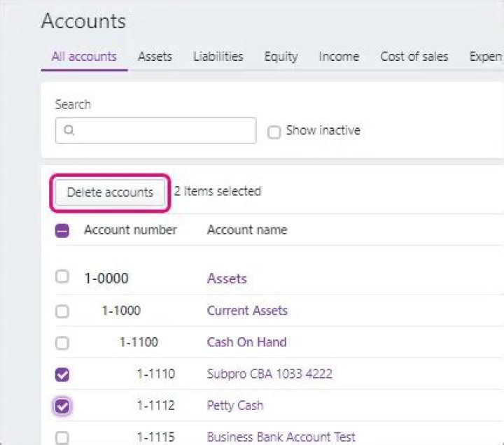Tick the Business Bank Account Test checkbox
The height and width of the screenshot is (445, 504).
pos(62,437)
